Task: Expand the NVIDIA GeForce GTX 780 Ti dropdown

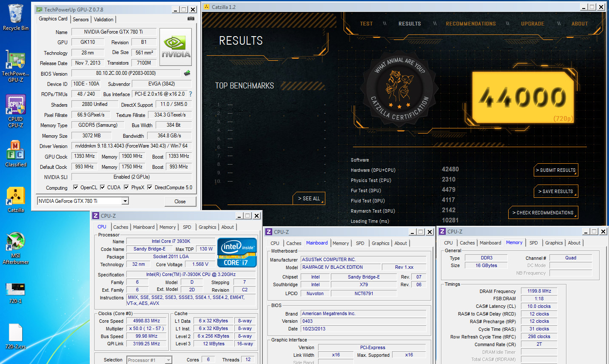Action: click(x=125, y=201)
